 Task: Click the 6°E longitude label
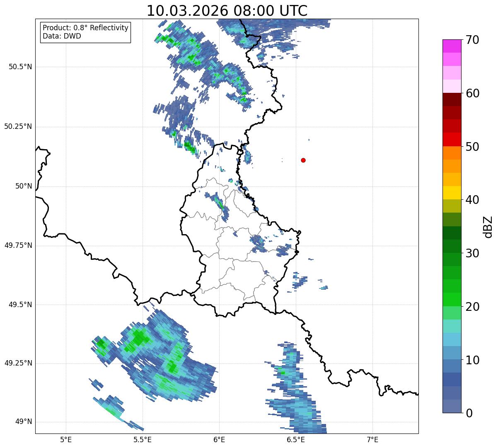click(x=219, y=439)
